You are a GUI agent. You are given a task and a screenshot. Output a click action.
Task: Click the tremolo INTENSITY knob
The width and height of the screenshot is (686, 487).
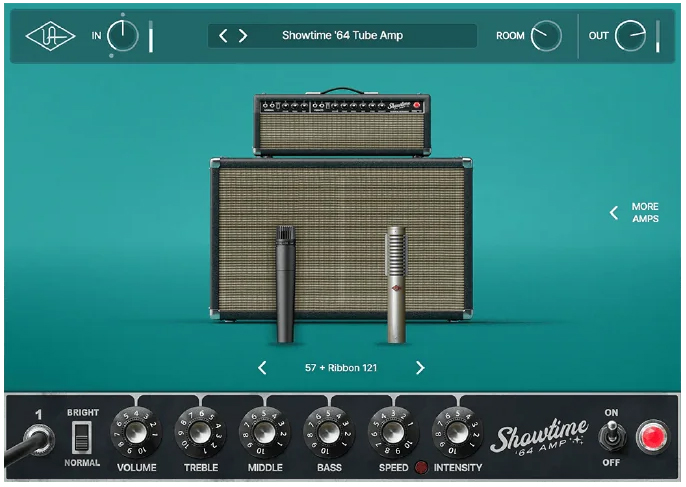pyautogui.click(x=458, y=433)
